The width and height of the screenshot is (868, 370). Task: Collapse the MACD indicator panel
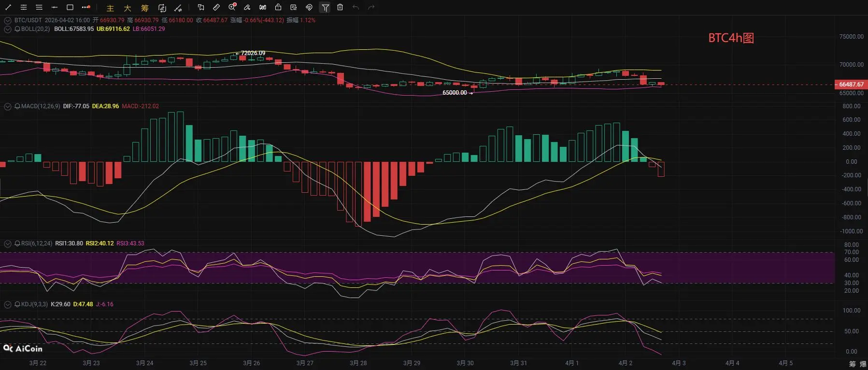(7, 106)
